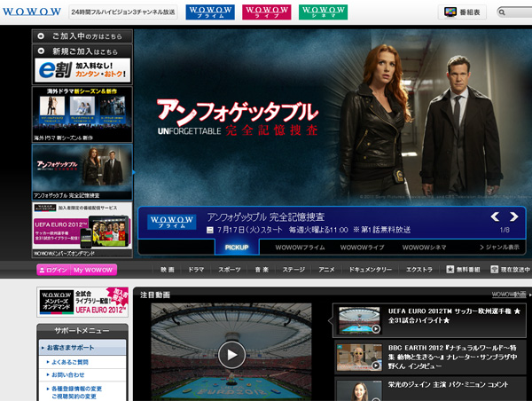Play the featured stadium video
This screenshot has width=532, height=401.
tap(231, 355)
